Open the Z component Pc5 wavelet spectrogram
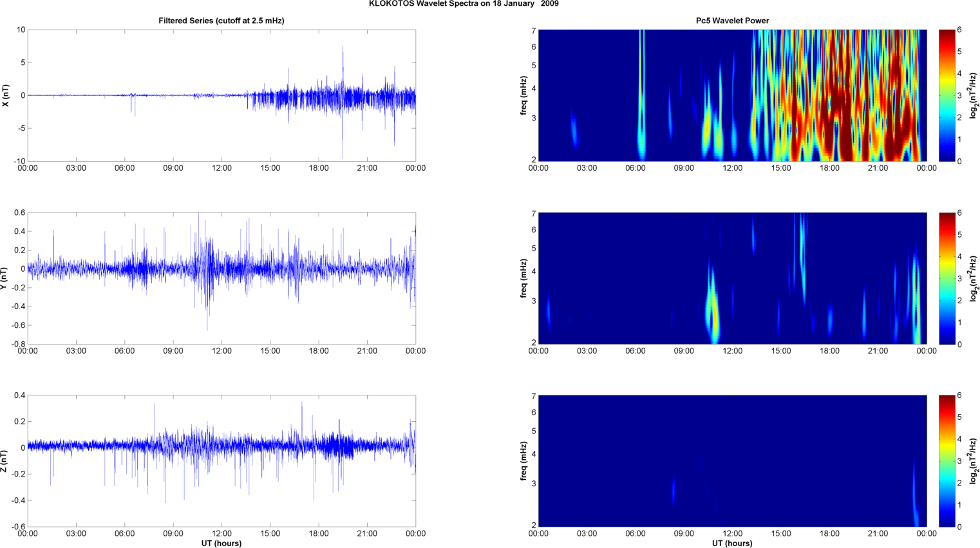 pos(732,461)
